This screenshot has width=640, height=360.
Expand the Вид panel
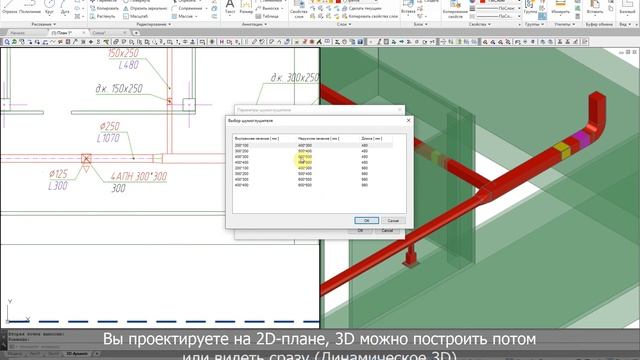[x=624, y=24]
